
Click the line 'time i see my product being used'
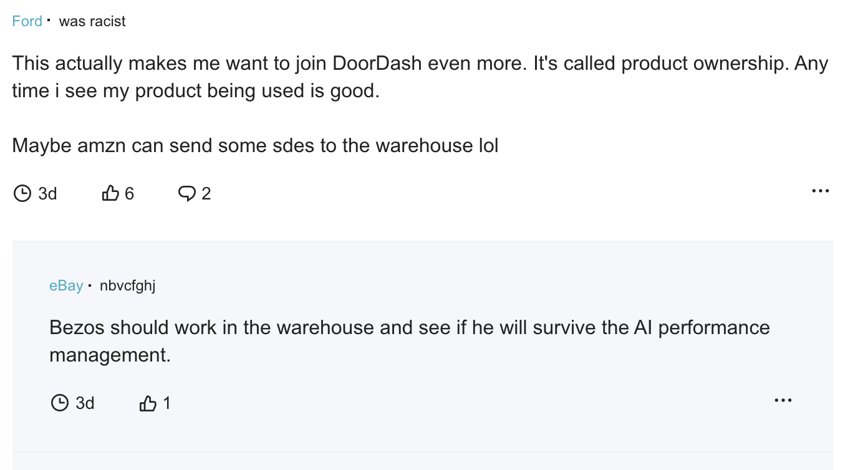coord(195,91)
